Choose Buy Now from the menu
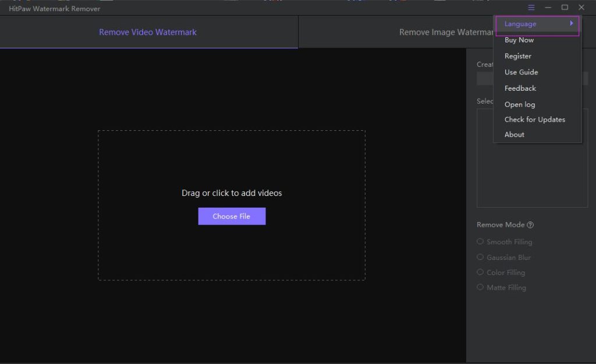This screenshot has height=364, width=596. click(x=519, y=40)
